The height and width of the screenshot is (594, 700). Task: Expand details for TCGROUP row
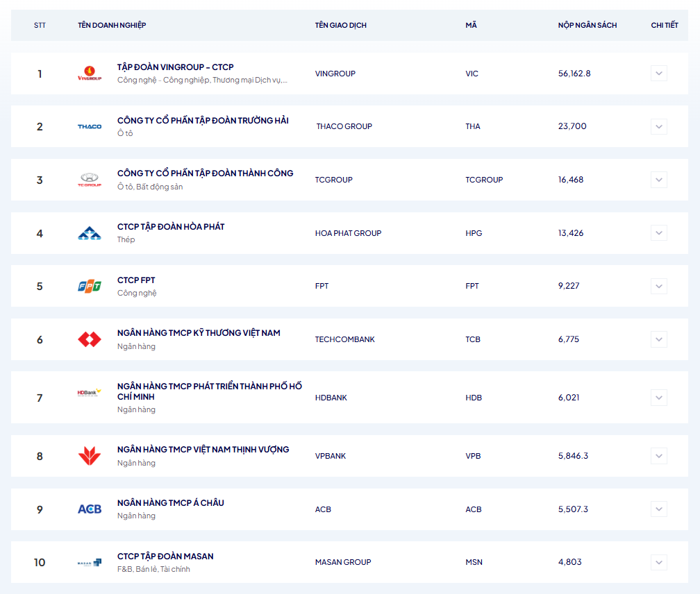[659, 180]
